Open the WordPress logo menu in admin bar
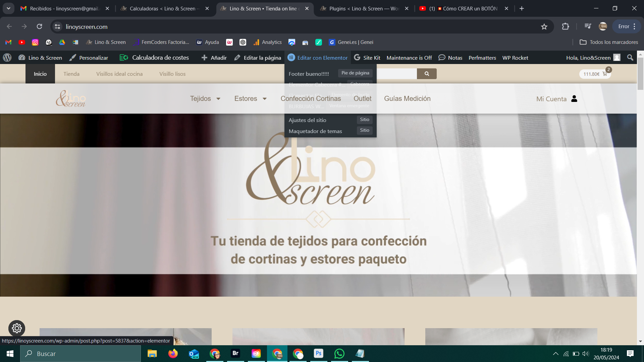 tap(7, 58)
